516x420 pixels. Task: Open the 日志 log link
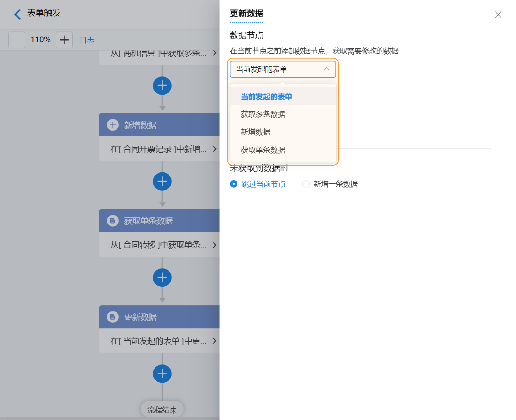pos(87,40)
